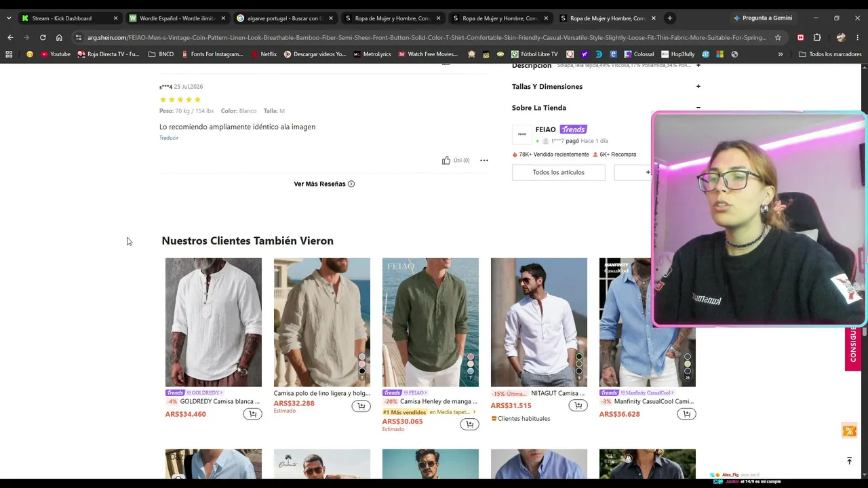Open the MetroLyrics bookmark
The image size is (868, 488).
372,54
